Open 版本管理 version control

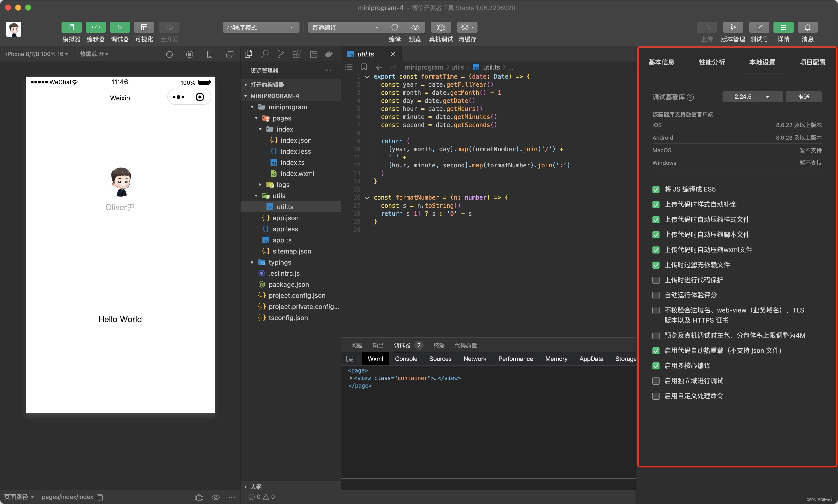pyautogui.click(x=733, y=27)
